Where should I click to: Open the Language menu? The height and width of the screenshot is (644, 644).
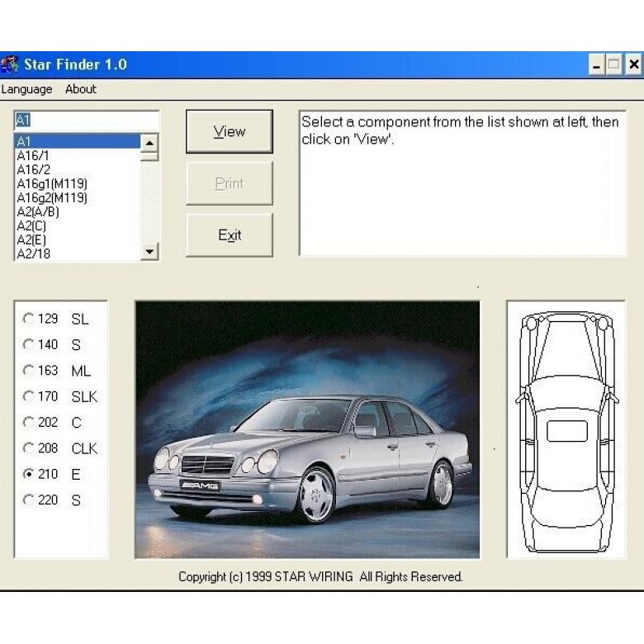26,89
